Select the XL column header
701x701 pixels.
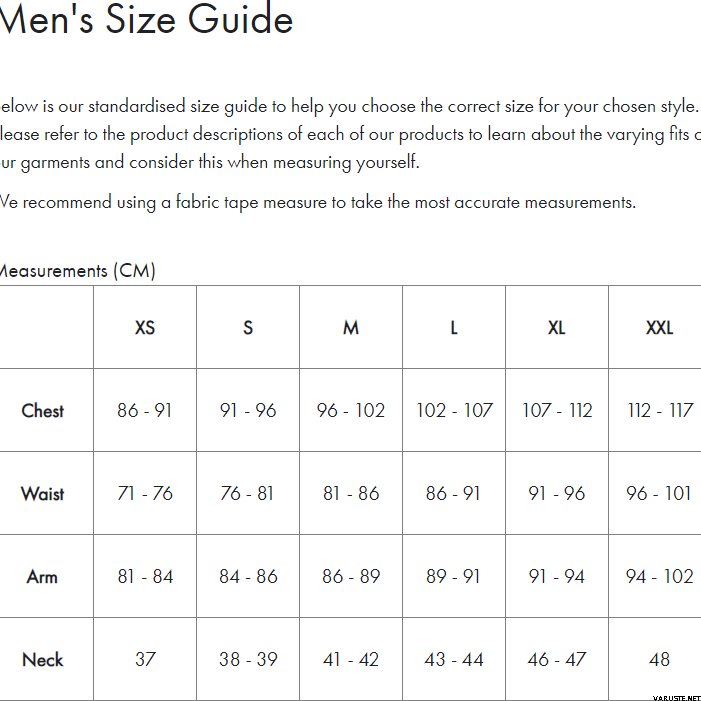pyautogui.click(x=557, y=328)
